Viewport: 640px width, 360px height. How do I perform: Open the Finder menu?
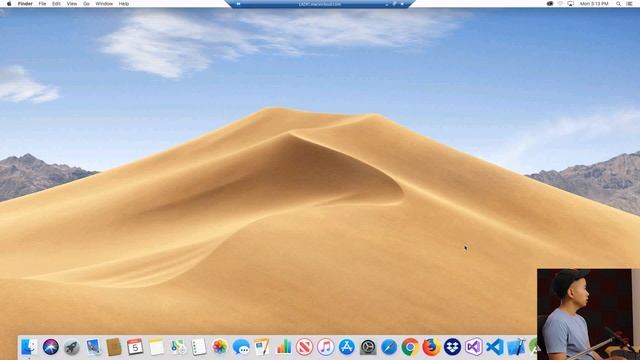coord(25,4)
